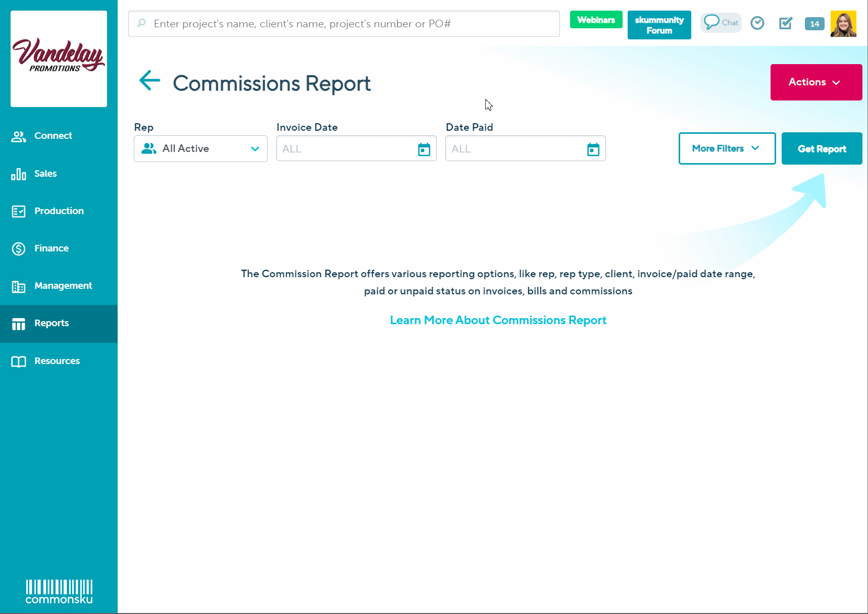Open the tasks checkbox icon in header

(x=785, y=23)
